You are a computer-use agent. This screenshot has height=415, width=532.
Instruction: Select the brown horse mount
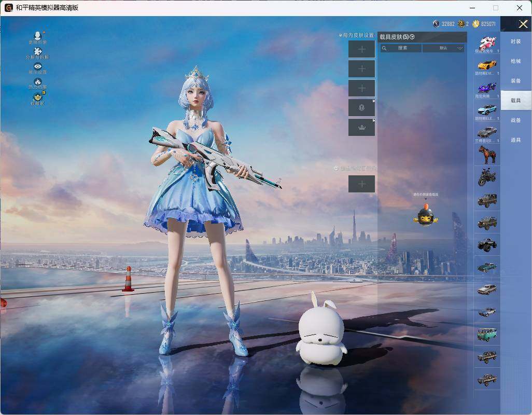click(487, 155)
